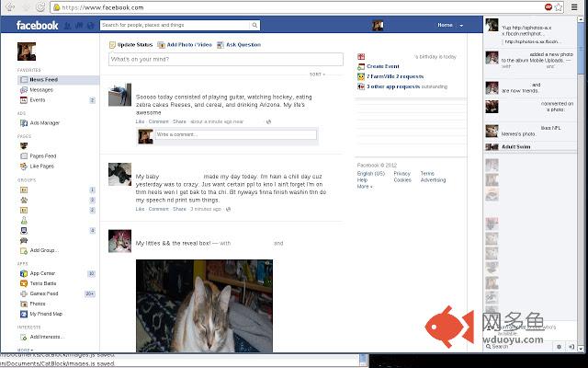
Task: Open friend requests icon in header
Action: [x=67, y=26]
